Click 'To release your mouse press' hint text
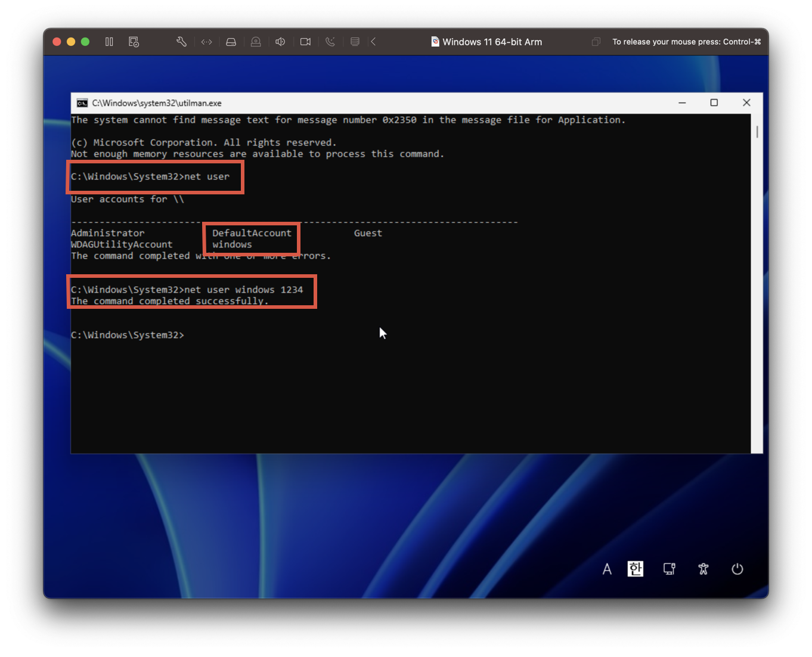The width and height of the screenshot is (812, 657). click(x=686, y=42)
